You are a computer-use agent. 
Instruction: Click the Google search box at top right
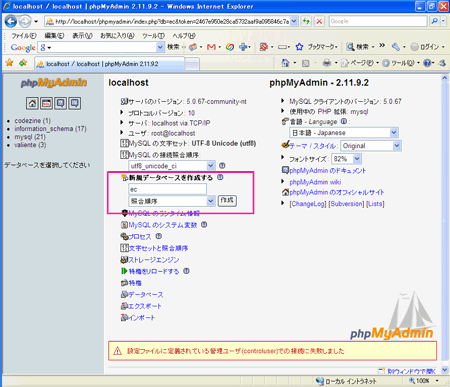click(378, 21)
